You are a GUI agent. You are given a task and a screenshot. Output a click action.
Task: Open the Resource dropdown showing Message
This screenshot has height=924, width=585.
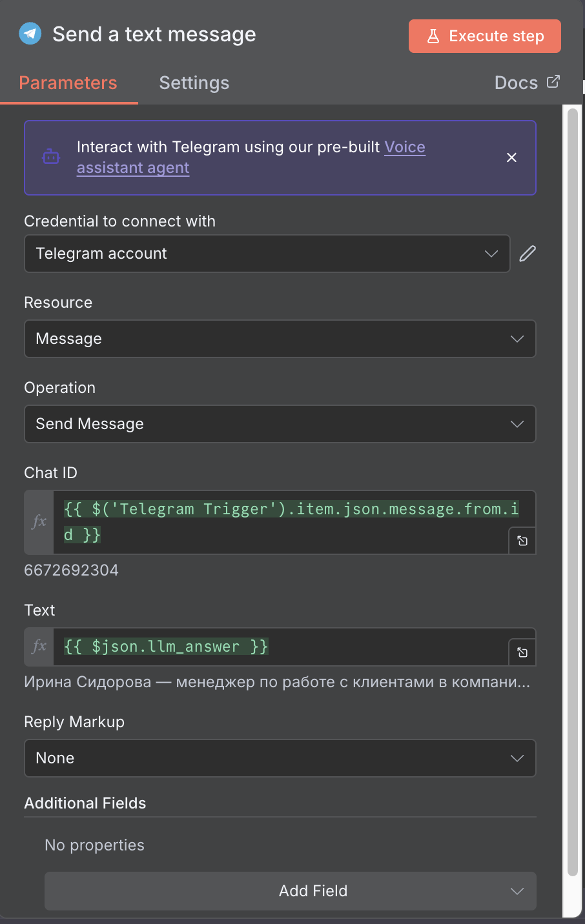[280, 339]
